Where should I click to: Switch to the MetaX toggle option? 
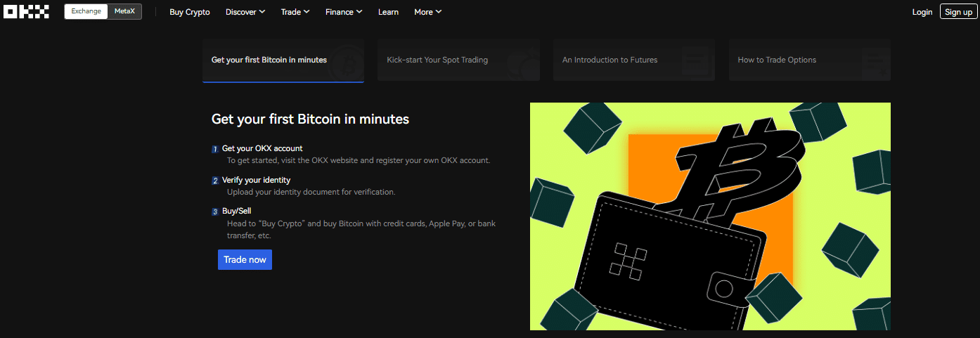(124, 12)
